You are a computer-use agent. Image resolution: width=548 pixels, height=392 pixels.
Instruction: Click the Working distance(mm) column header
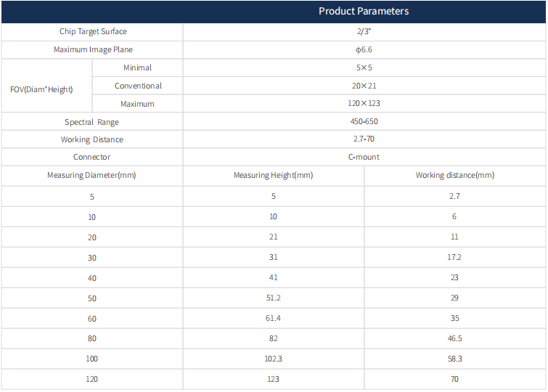click(x=454, y=176)
